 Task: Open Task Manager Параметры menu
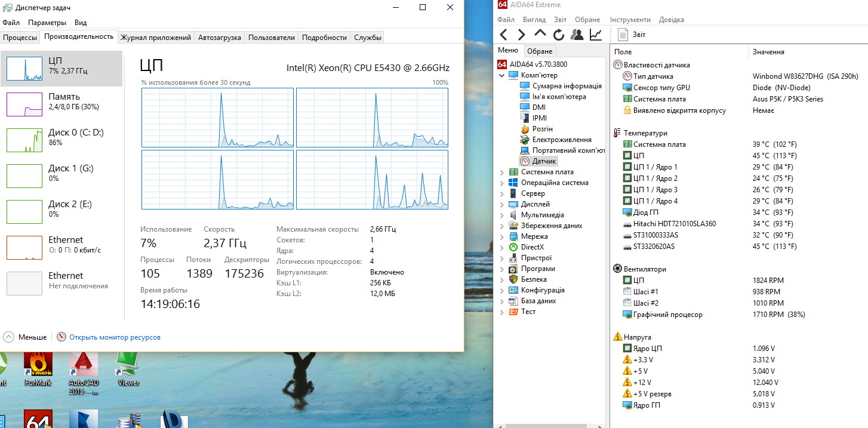click(47, 22)
